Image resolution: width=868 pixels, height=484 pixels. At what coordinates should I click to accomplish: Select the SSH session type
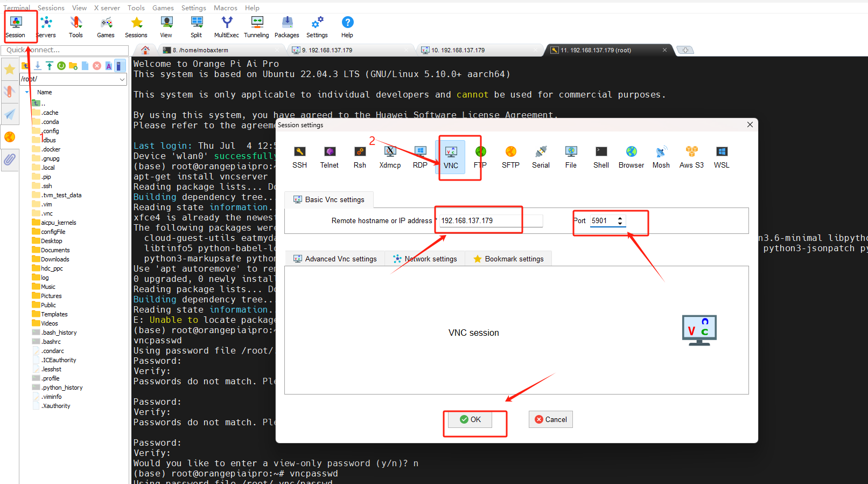point(300,157)
